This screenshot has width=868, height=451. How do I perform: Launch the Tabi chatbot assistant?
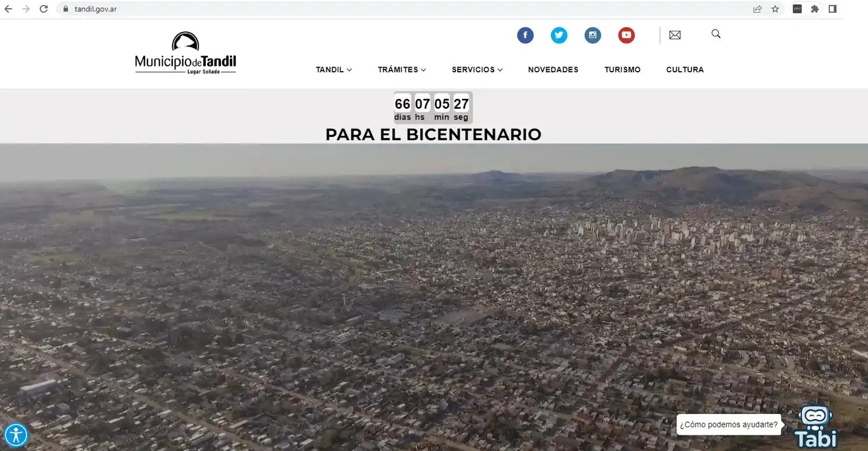(x=815, y=426)
